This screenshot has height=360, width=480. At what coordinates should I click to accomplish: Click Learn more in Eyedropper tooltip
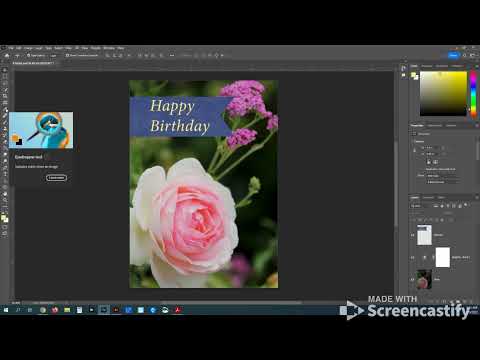(56, 178)
